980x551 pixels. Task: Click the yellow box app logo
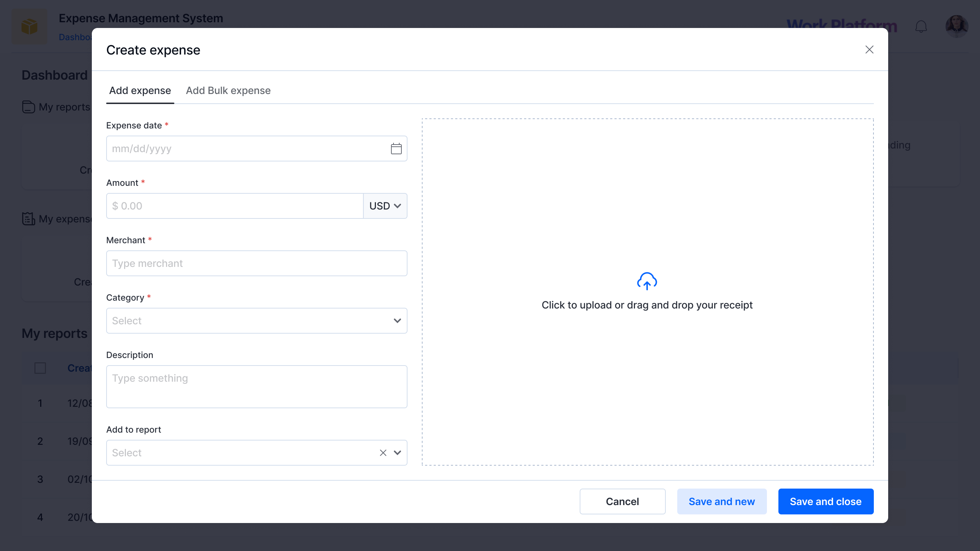pos(30,27)
